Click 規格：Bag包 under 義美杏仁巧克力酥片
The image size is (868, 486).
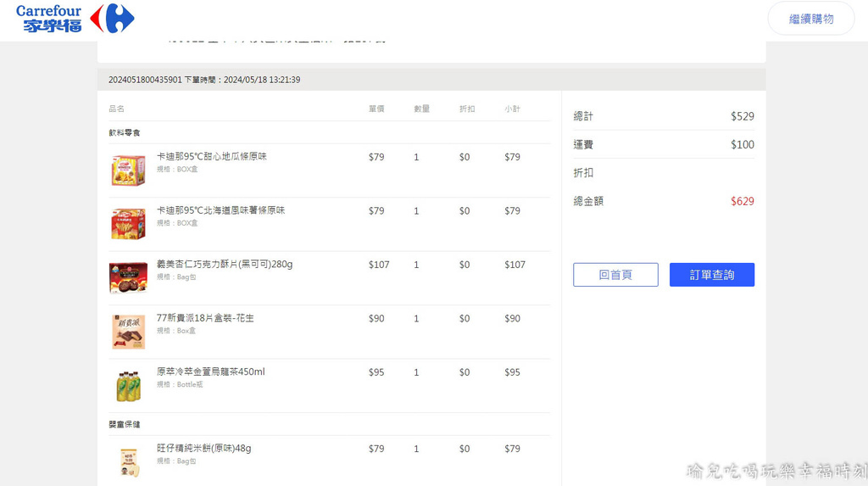(x=176, y=277)
